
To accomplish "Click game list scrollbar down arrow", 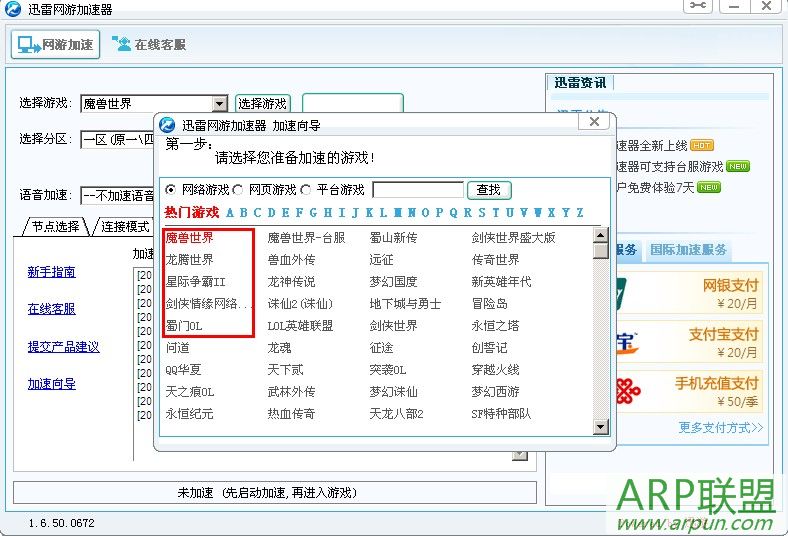I will click(601, 427).
